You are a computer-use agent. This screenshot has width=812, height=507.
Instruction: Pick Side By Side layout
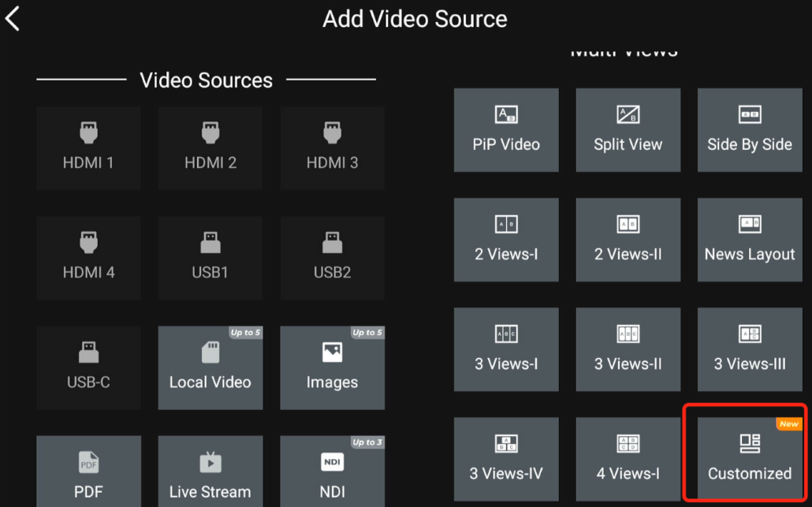point(750,130)
